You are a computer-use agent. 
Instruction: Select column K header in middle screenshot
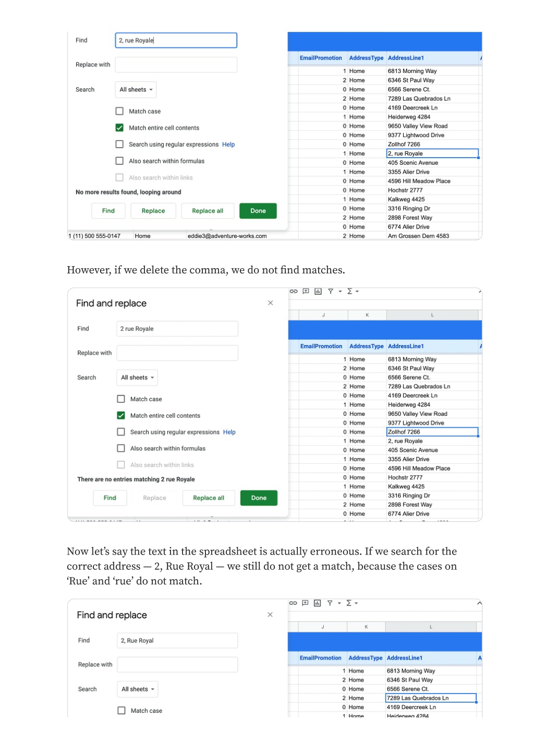click(x=368, y=315)
